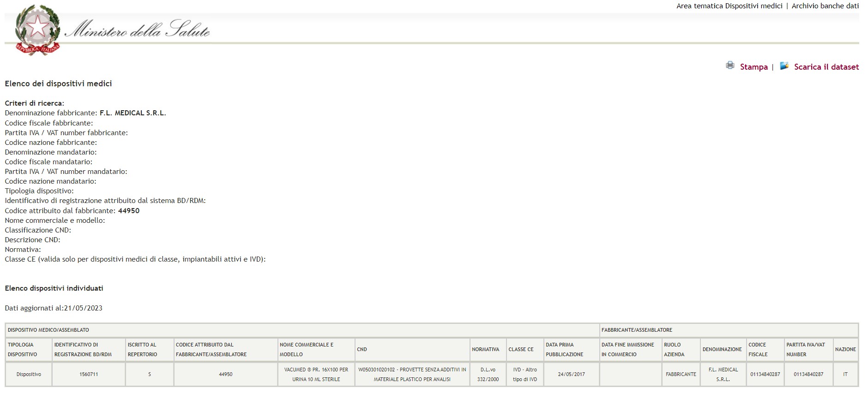Select registration ID 1560711 cell
The image size is (868, 394).
pyautogui.click(x=88, y=374)
